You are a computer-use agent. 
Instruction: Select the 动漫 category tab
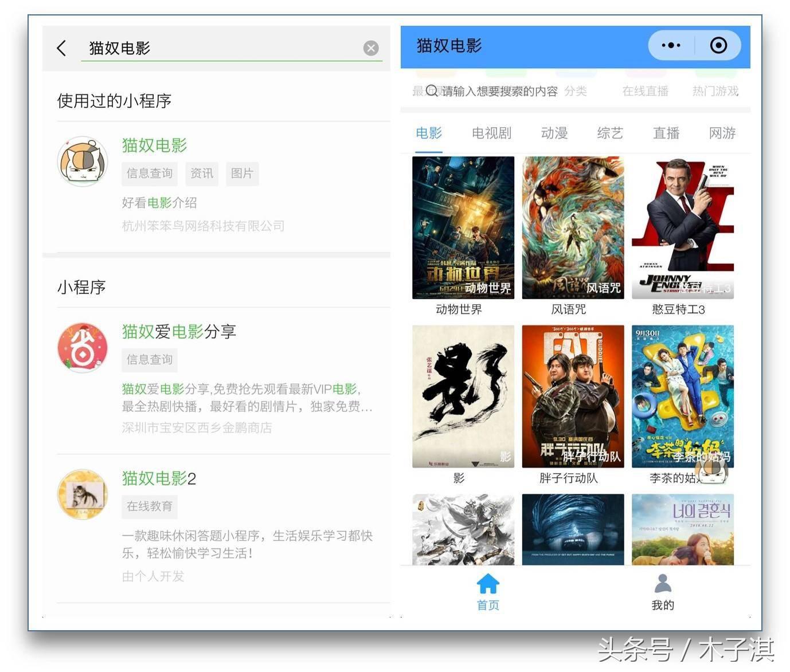(x=554, y=133)
